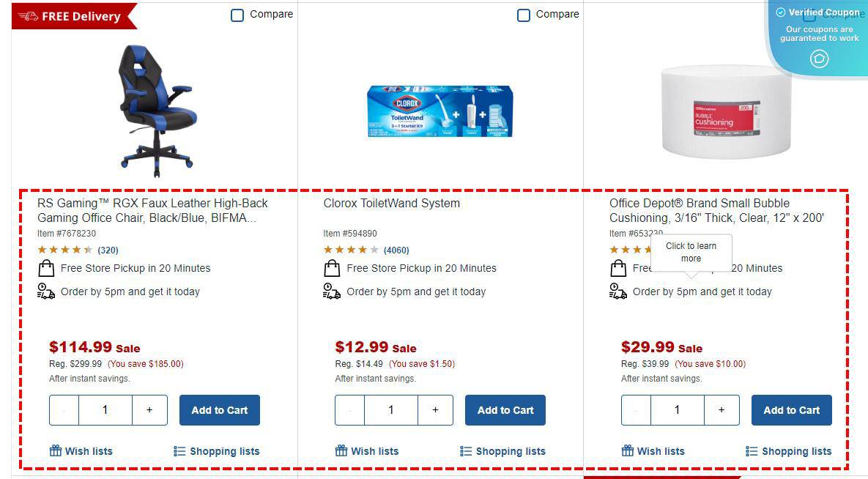Click the store pickup bag icon under gaming chair

[45, 268]
